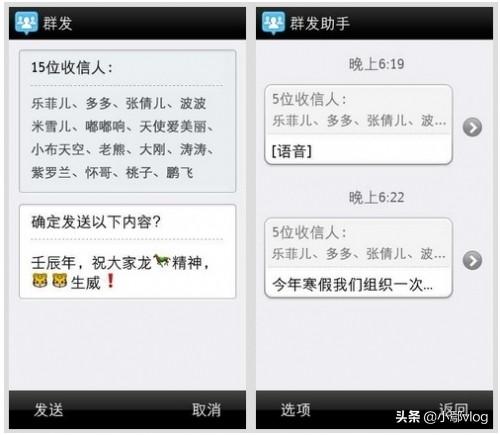This screenshot has width=500, height=435.
Task: Click the first tiger emoji
Action: (x=40, y=281)
